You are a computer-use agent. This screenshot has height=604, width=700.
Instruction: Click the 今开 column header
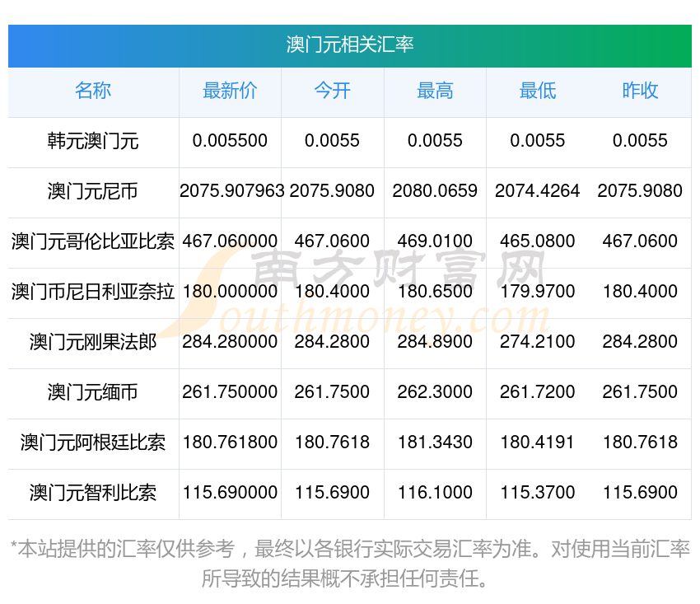click(332, 91)
